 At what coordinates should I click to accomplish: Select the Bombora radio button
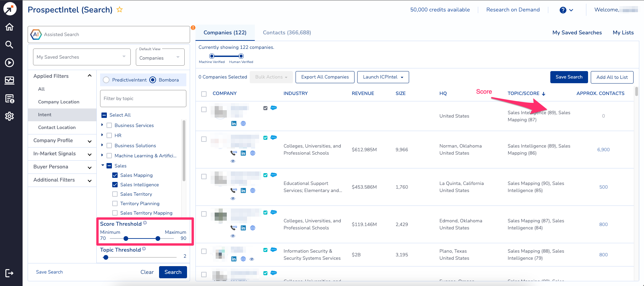tap(153, 80)
